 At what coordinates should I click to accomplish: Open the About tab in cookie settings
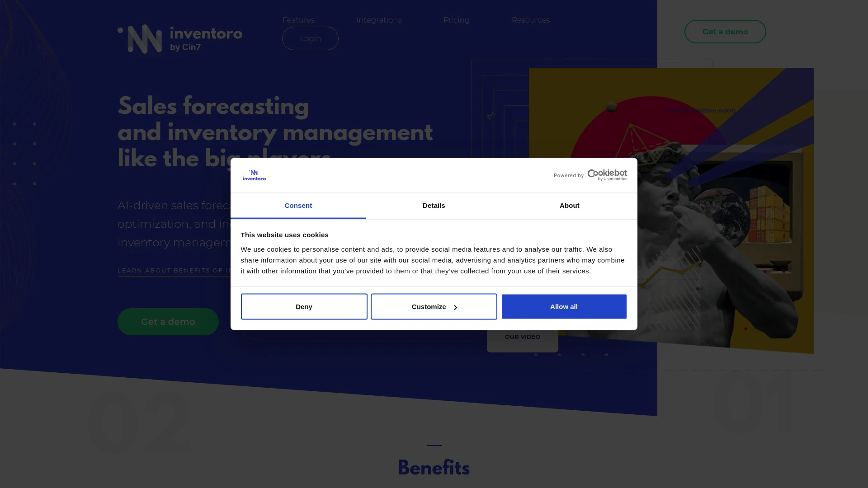(569, 206)
